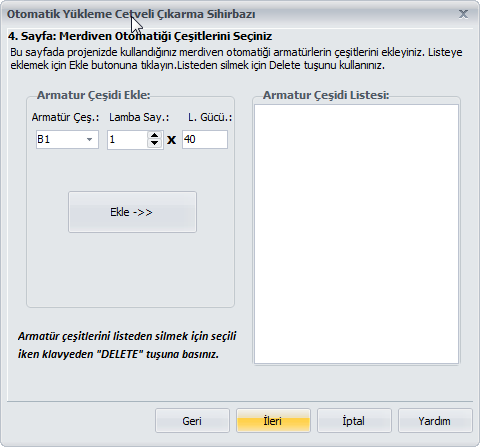480x447 pixels.
Task: Cancel the wizard using İptal
Action: tap(354, 421)
